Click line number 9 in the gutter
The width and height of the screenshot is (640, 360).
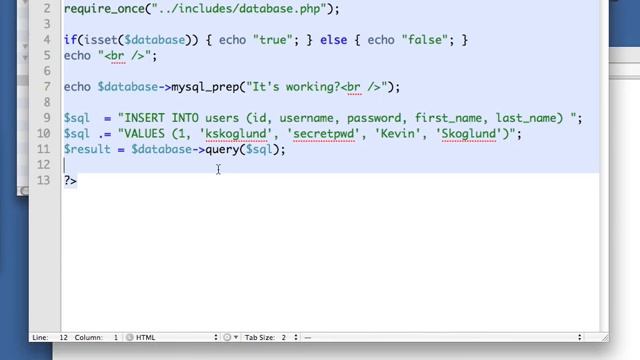(47, 118)
